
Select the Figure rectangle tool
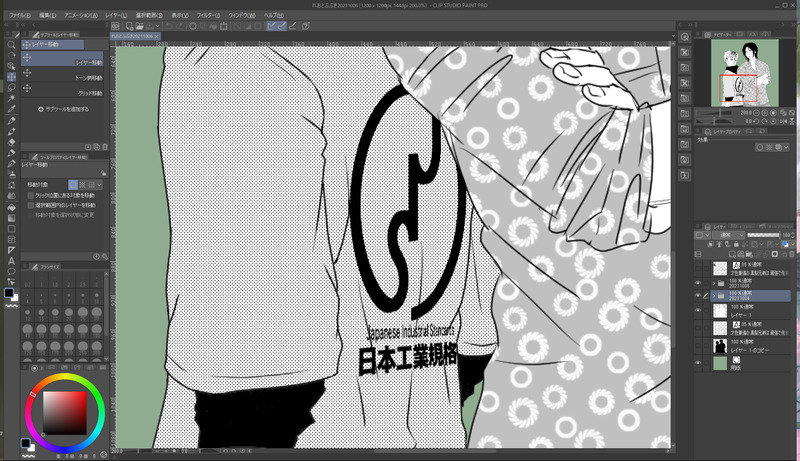[11, 228]
